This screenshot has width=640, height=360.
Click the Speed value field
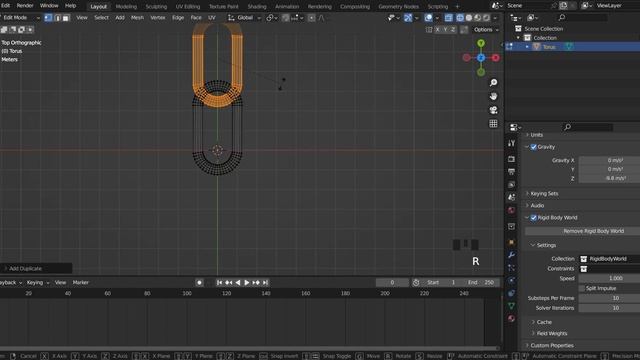click(x=609, y=278)
